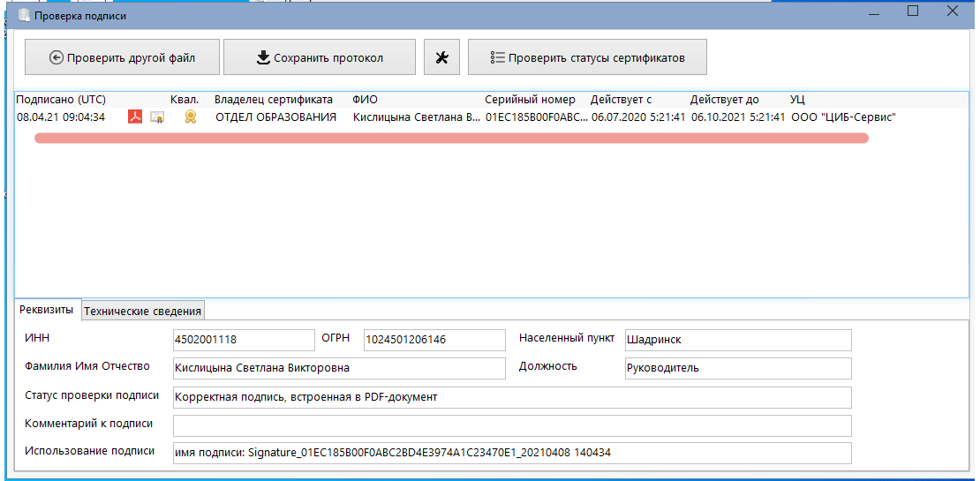
Task: Click the red PDF icon in signature row
Action: [135, 116]
